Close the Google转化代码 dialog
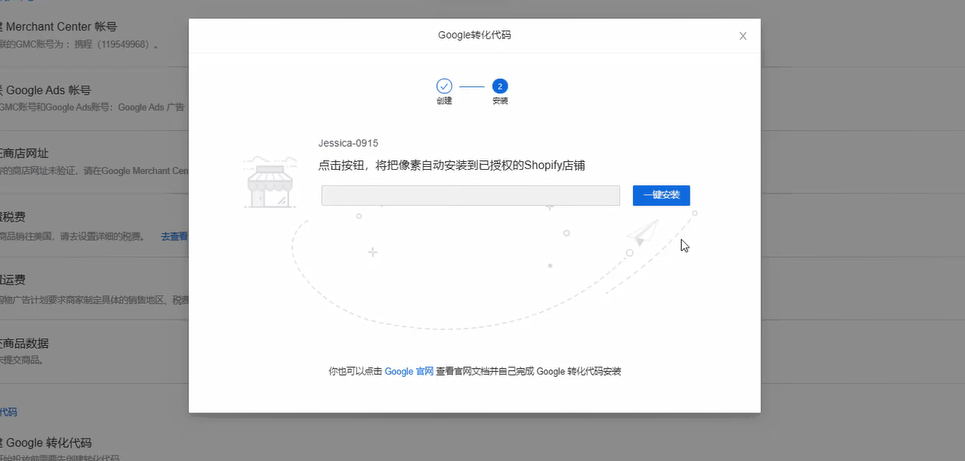Viewport: 965px width, 461px height. click(743, 36)
